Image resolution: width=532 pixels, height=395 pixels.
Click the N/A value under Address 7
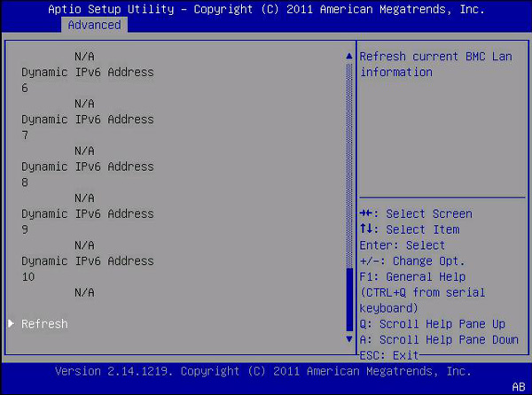(84, 151)
